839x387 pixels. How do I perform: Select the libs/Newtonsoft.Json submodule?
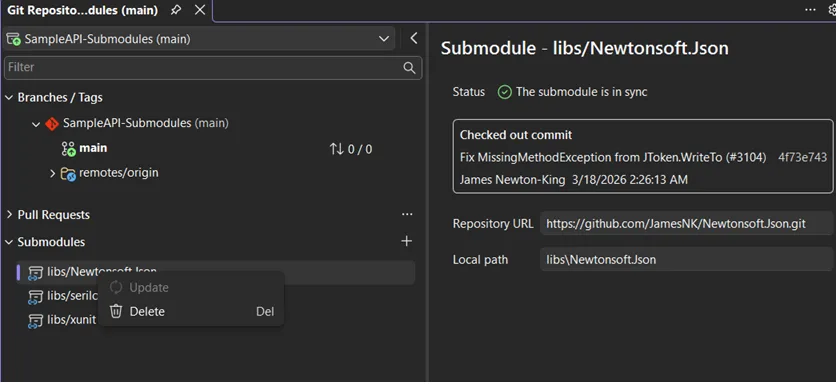point(216,272)
